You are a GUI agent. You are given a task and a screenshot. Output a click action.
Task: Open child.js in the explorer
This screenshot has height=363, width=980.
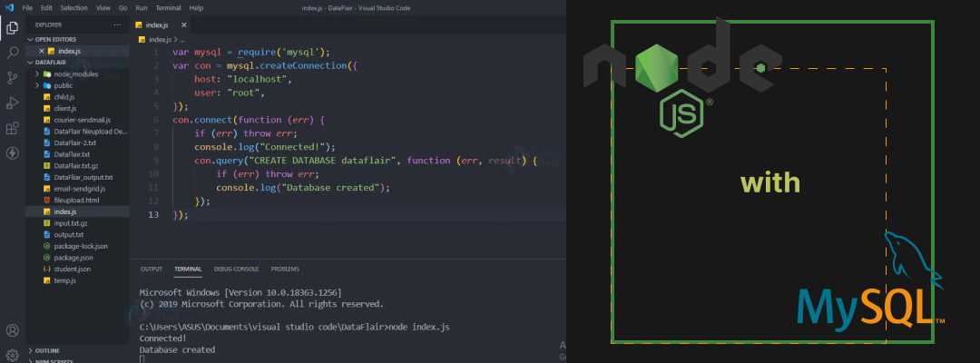coord(64,97)
